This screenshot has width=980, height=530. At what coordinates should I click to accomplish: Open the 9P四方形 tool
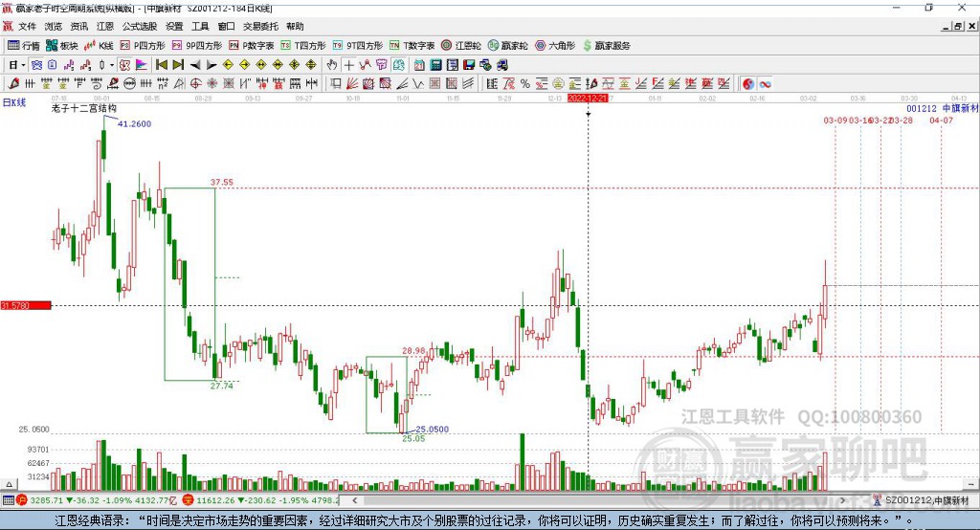(x=197, y=46)
